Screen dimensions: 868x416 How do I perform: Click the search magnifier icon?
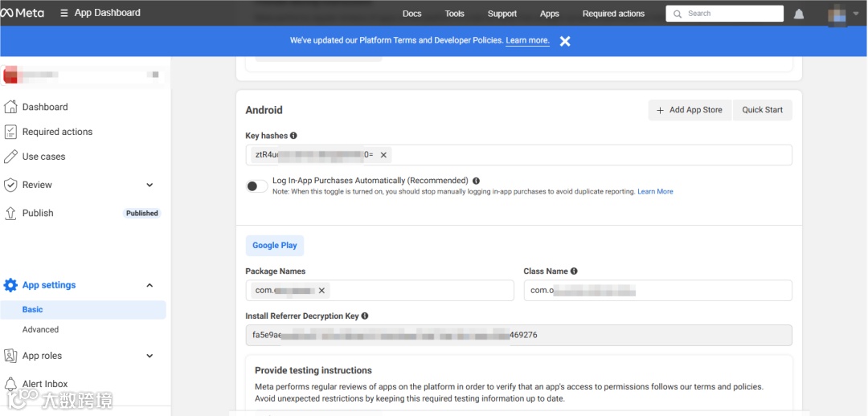tap(678, 14)
